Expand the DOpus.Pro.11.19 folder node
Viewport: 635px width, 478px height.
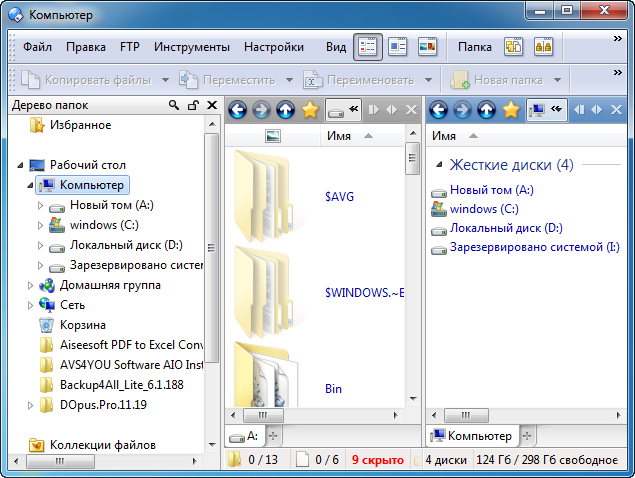coord(30,405)
